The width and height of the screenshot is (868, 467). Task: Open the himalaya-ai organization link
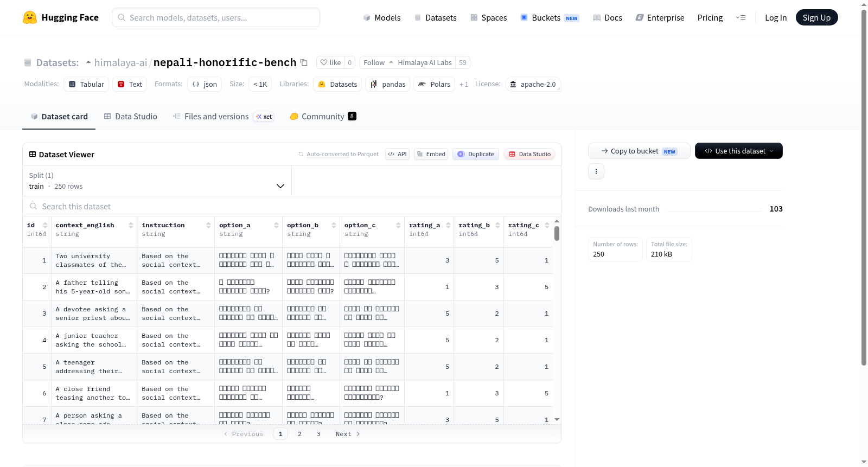click(120, 62)
